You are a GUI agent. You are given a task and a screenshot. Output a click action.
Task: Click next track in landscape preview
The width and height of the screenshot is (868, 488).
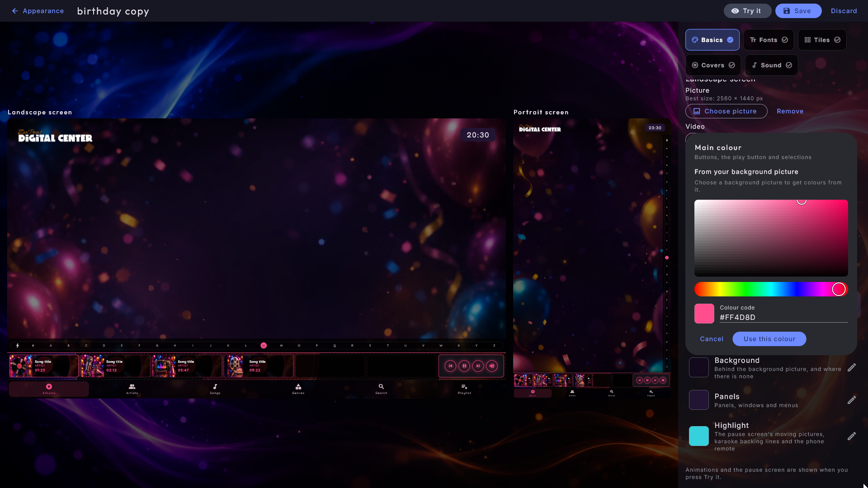pos(478,366)
